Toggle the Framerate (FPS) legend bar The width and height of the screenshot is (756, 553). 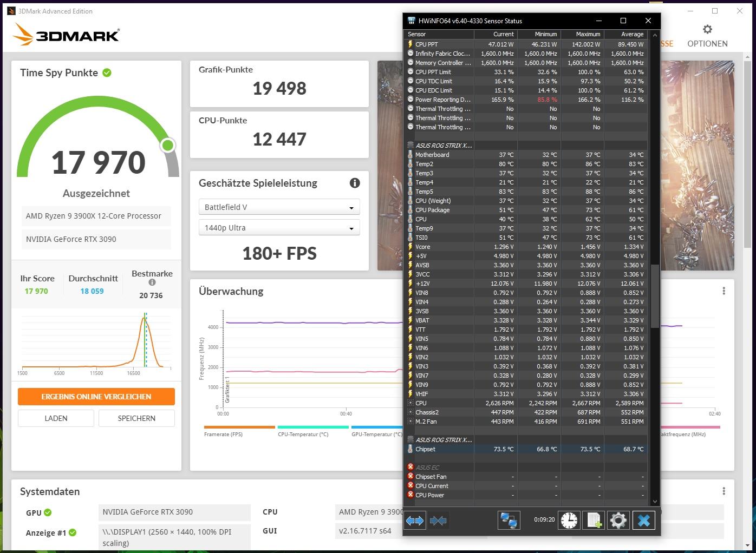coord(239,427)
